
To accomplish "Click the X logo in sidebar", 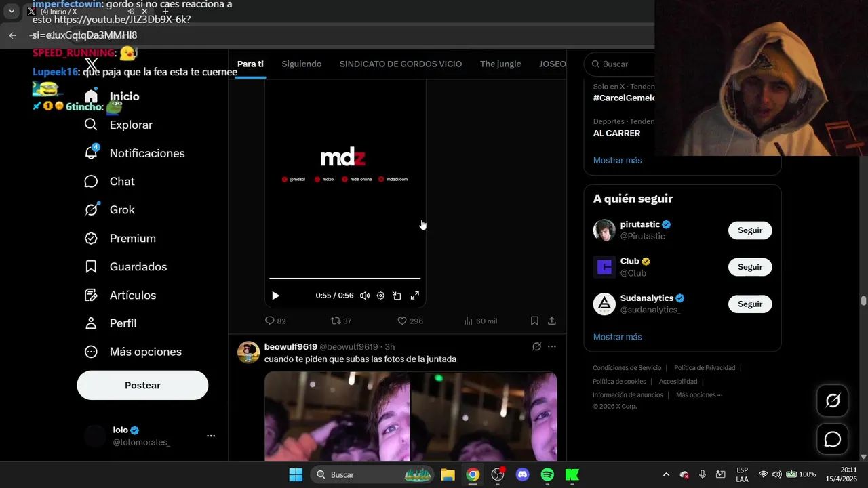I will click(x=91, y=64).
